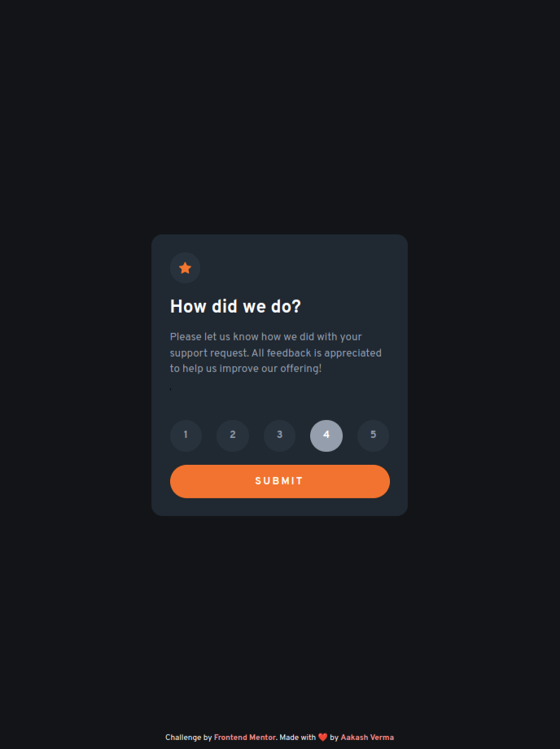Click the orange star icon
The width and height of the screenshot is (560, 749).
(186, 268)
